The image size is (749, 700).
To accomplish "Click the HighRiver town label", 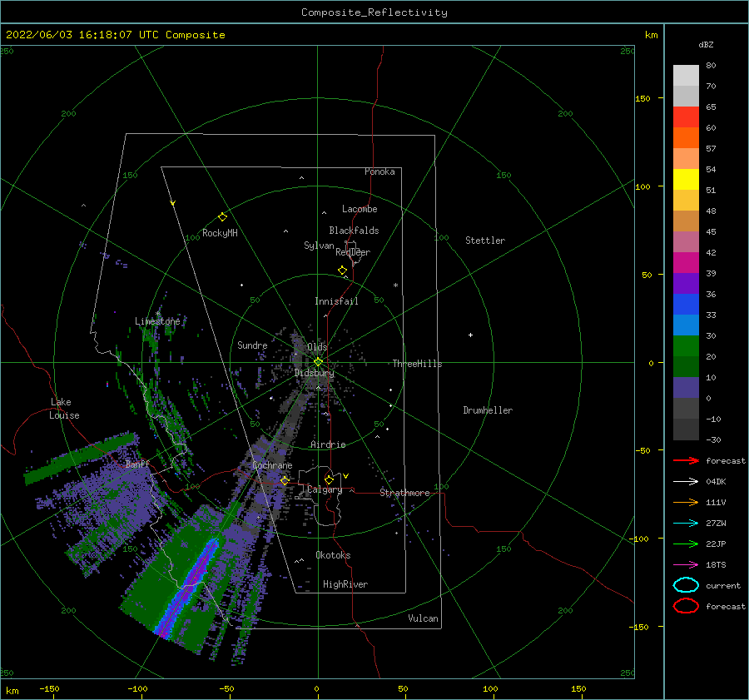I will point(345,584).
